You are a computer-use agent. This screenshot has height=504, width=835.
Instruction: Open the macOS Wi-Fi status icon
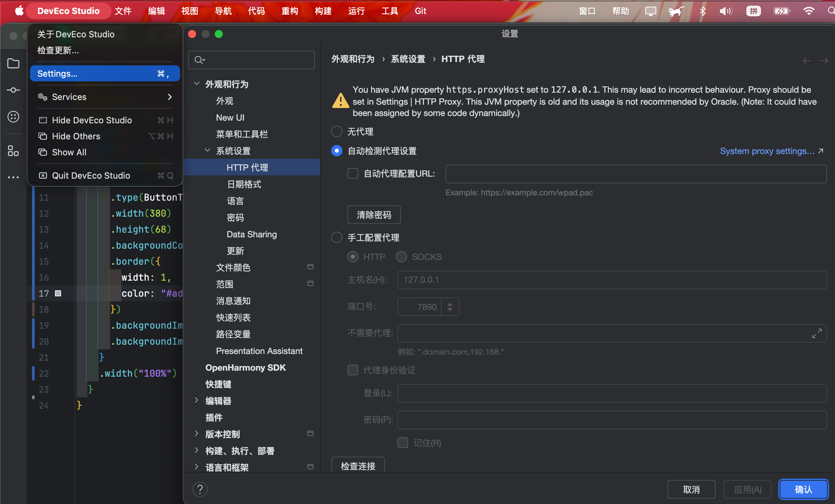[x=809, y=11]
